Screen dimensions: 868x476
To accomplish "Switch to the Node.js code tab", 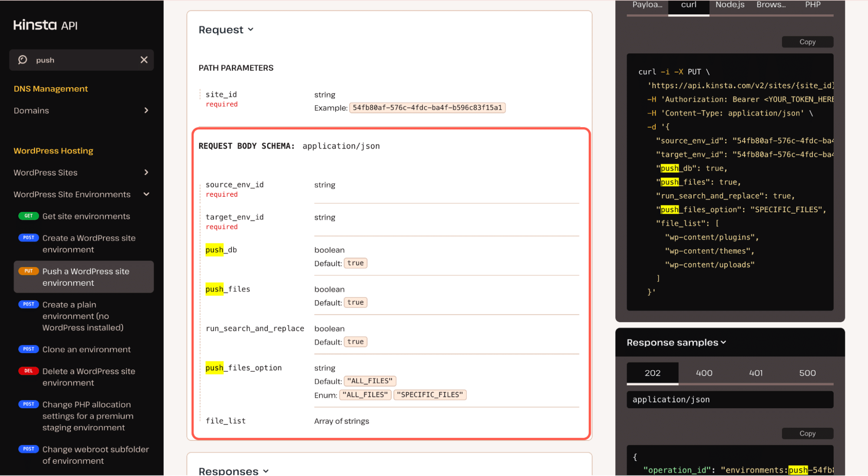I will (x=729, y=5).
